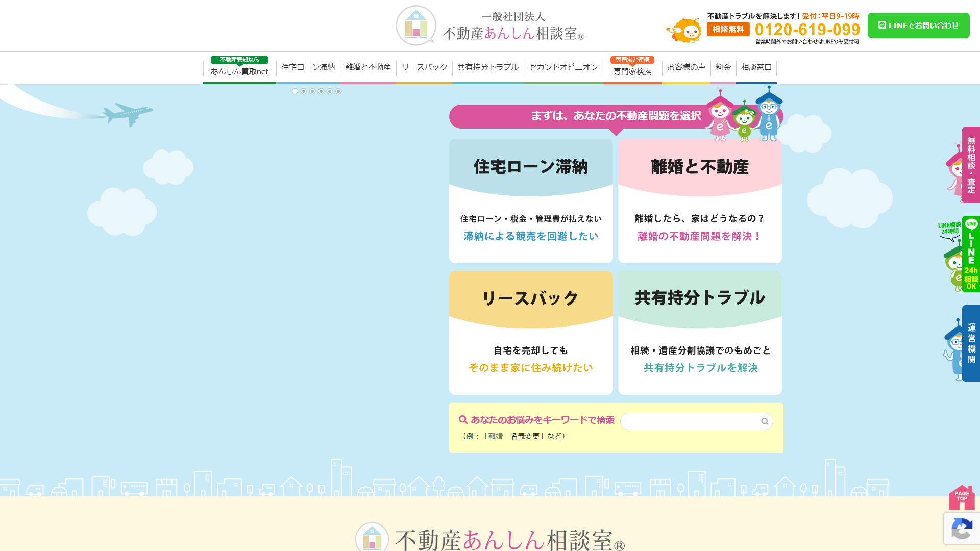Open the 離婚と不動産 card
The height and width of the screenshot is (551, 980).
[700, 201]
